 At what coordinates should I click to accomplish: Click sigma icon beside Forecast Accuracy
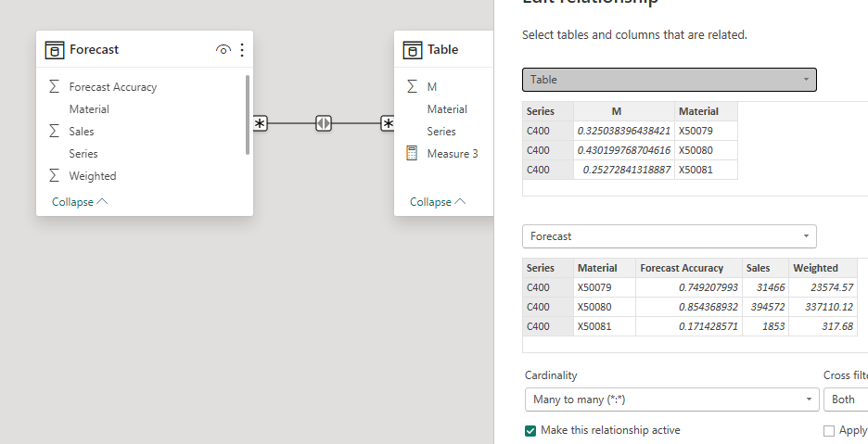coord(54,86)
